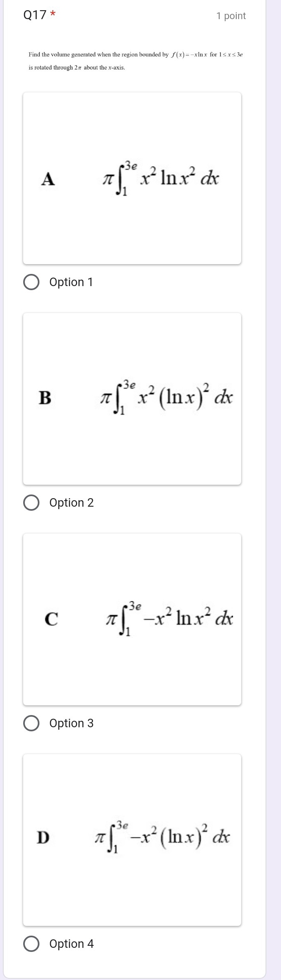Click the integral formula in image A
This screenshot has height=980, width=281.
(161, 178)
